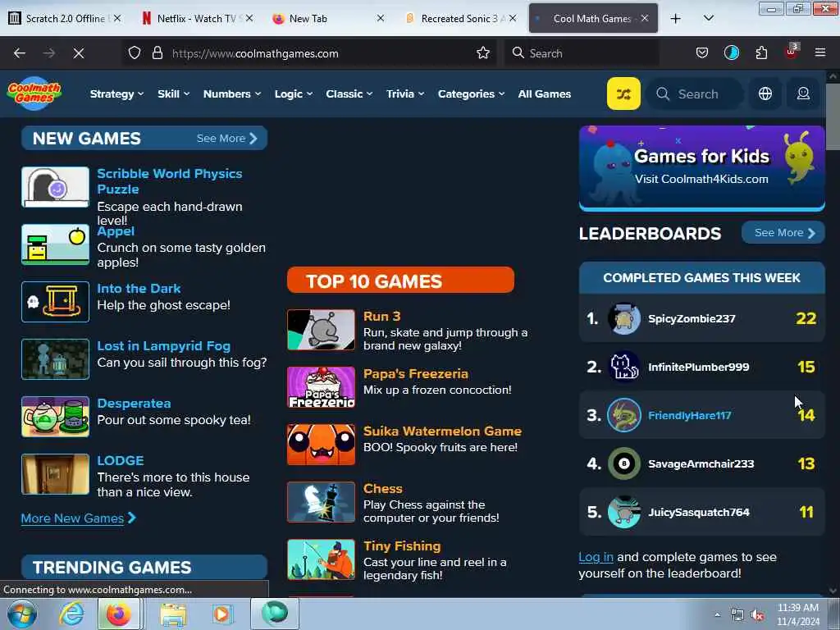Click the site Search field
This screenshot has height=630, width=840.
(694, 94)
